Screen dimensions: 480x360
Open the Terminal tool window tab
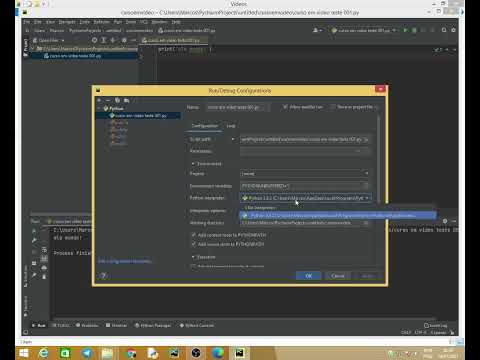116,325
